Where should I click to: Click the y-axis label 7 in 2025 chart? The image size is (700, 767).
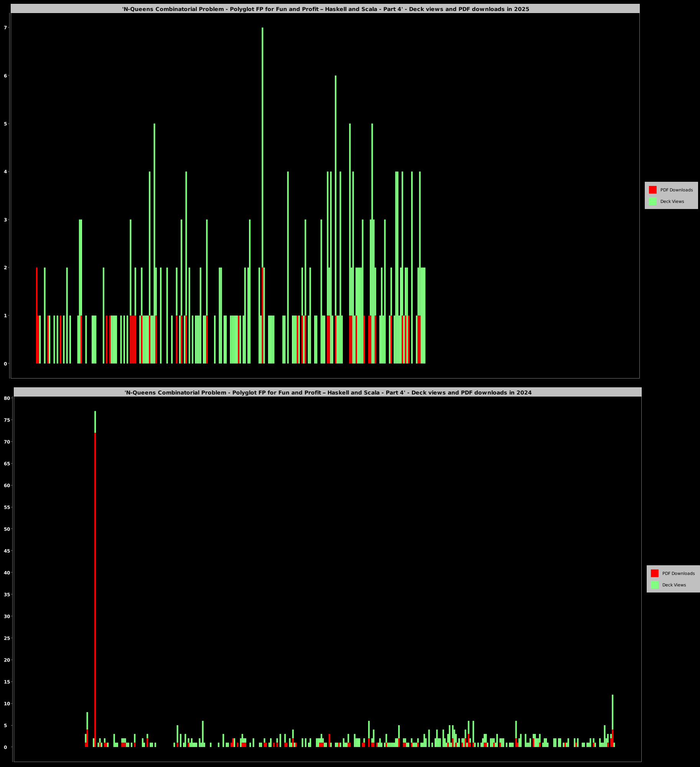5,28
